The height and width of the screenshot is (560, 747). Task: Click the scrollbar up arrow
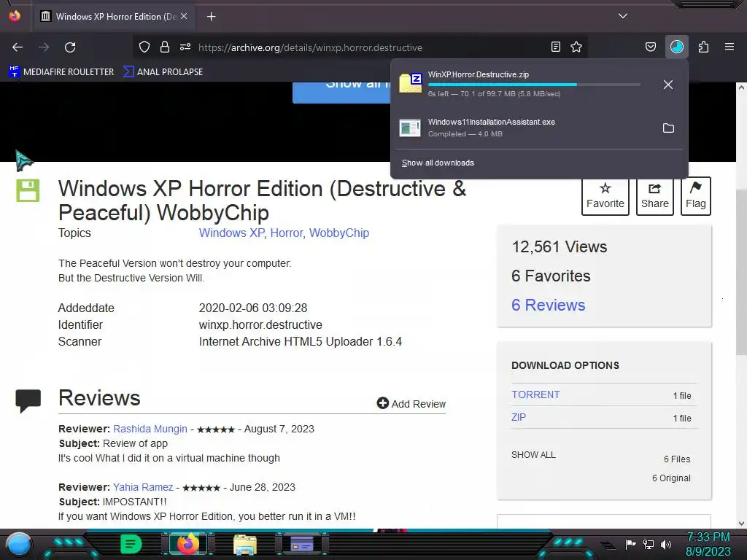pos(741,88)
